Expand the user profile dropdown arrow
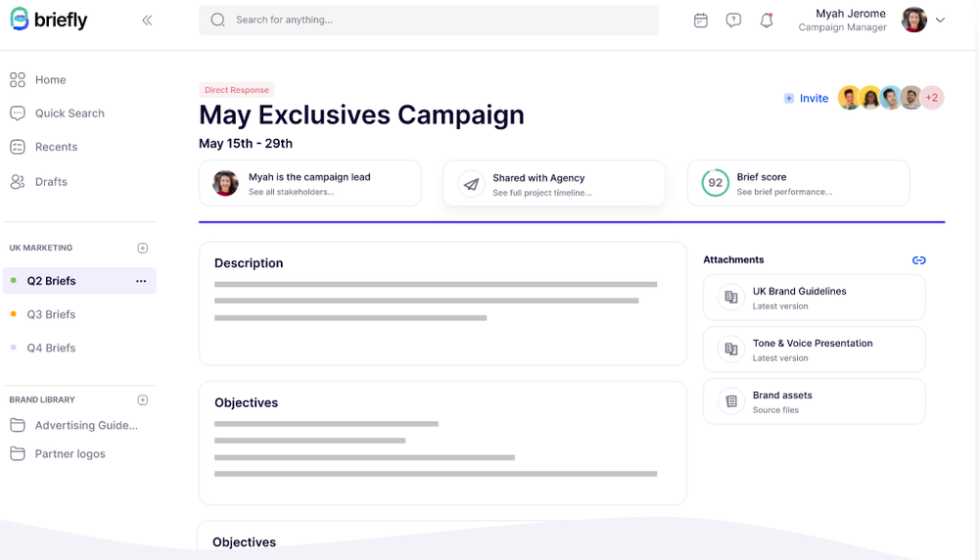The image size is (979, 560). pyautogui.click(x=941, y=20)
